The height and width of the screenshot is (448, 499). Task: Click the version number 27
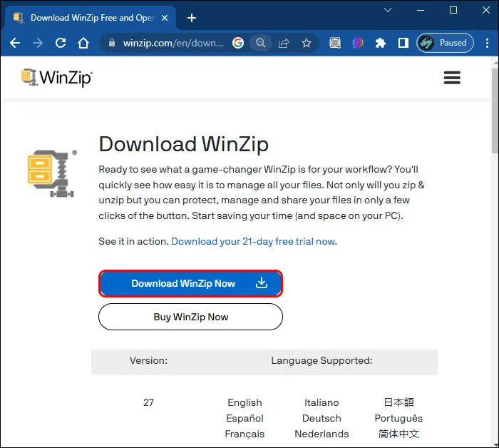pos(148,402)
